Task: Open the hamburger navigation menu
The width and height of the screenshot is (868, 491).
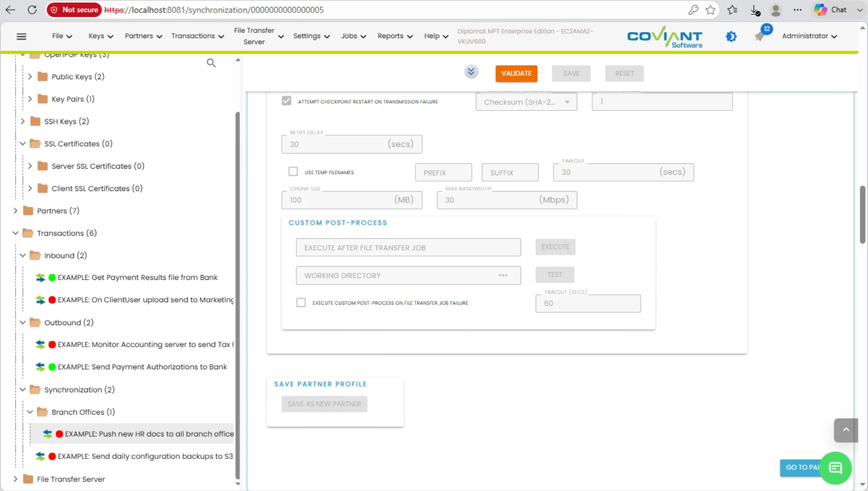Action: tap(21, 36)
